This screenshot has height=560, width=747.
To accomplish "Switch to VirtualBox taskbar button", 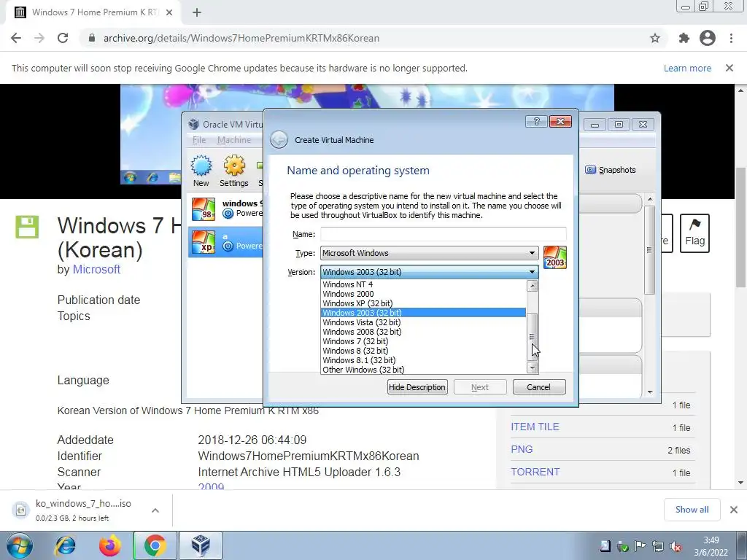I will (201, 545).
